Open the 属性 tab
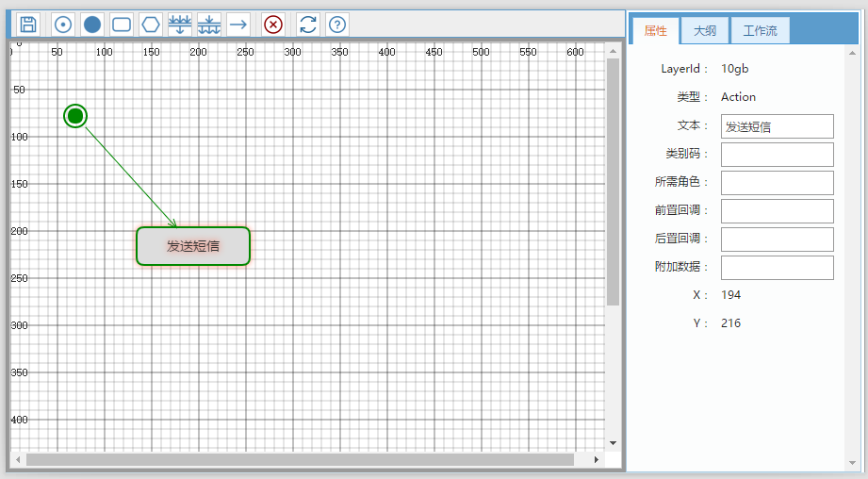 pyautogui.click(x=655, y=31)
